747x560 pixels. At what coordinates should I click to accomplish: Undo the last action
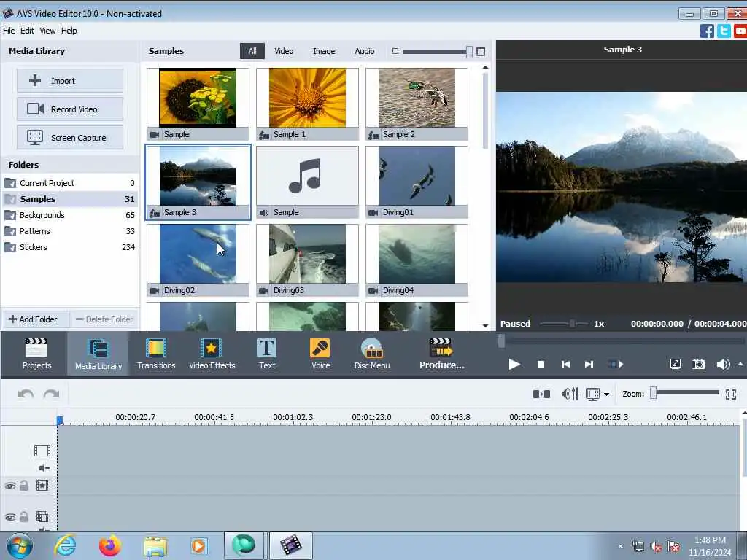click(x=26, y=394)
